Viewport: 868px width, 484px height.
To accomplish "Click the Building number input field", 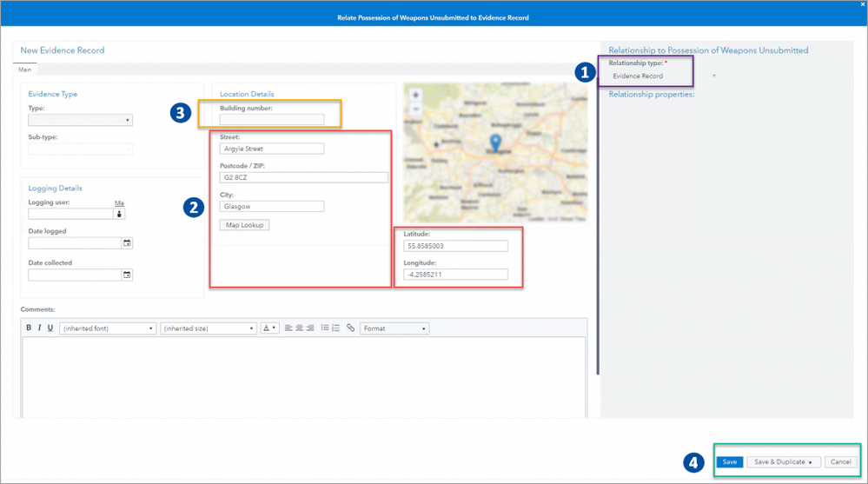I will (271, 120).
